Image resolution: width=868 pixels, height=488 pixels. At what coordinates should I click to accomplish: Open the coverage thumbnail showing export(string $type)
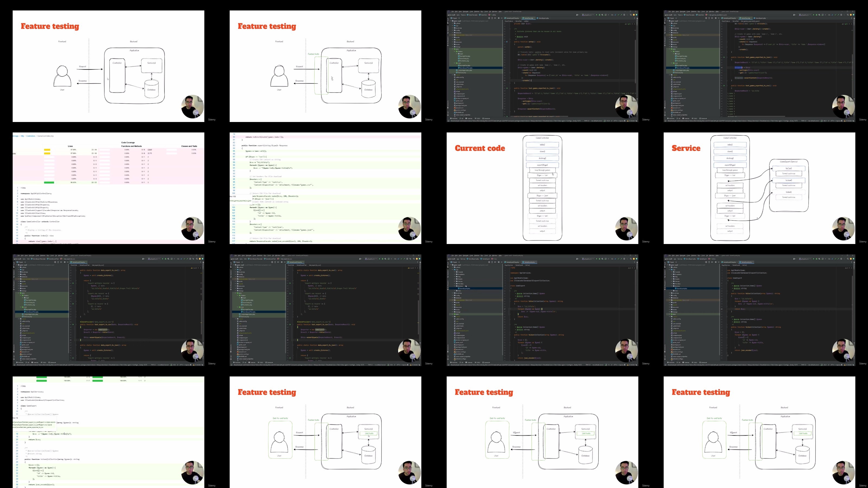click(325, 188)
